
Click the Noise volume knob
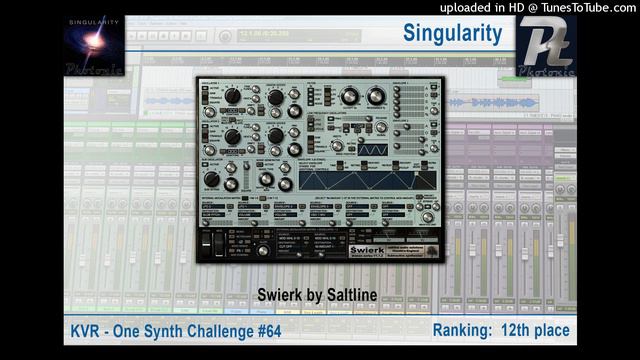coord(285,184)
